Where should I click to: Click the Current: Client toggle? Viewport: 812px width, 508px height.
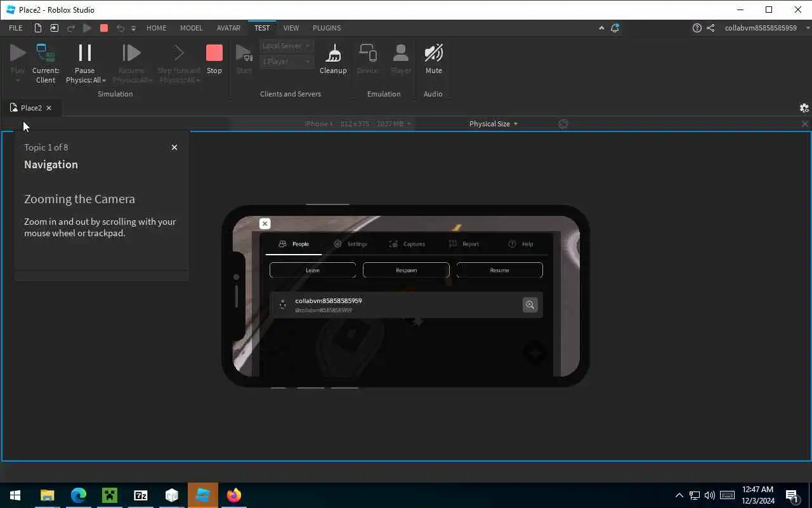pyautogui.click(x=46, y=63)
